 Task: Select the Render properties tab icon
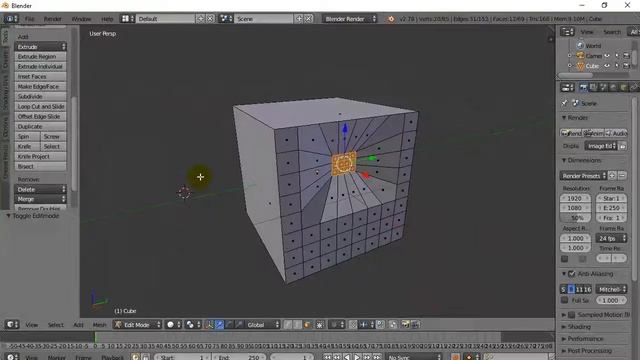tap(583, 87)
